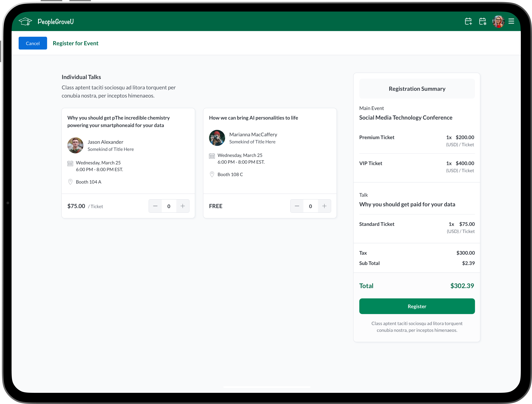Click the quantity field of $75.00 talk
532x404 pixels.
click(x=169, y=206)
